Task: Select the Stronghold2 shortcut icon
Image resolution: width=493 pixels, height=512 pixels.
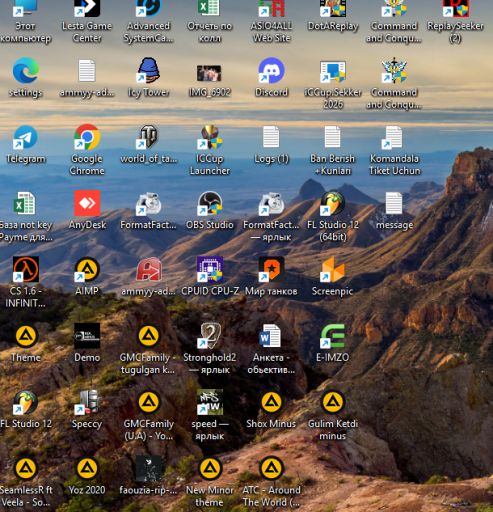Action: [x=210, y=336]
